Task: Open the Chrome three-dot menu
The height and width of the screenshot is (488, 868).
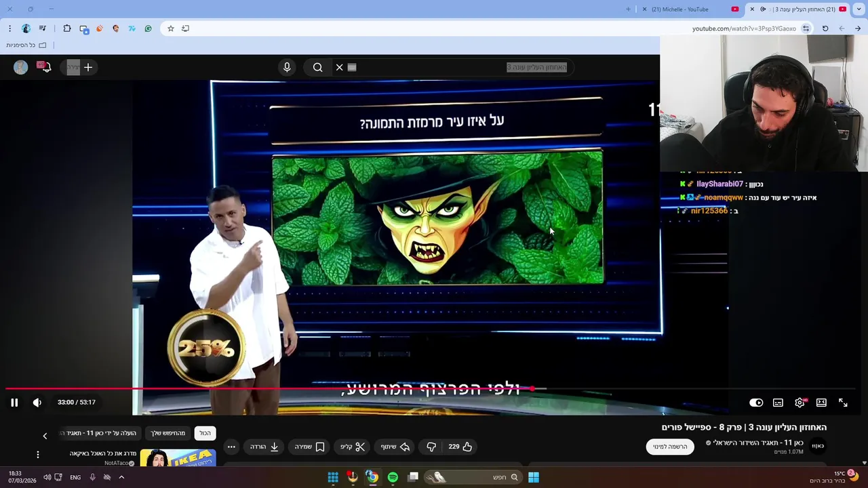Action: (9, 28)
